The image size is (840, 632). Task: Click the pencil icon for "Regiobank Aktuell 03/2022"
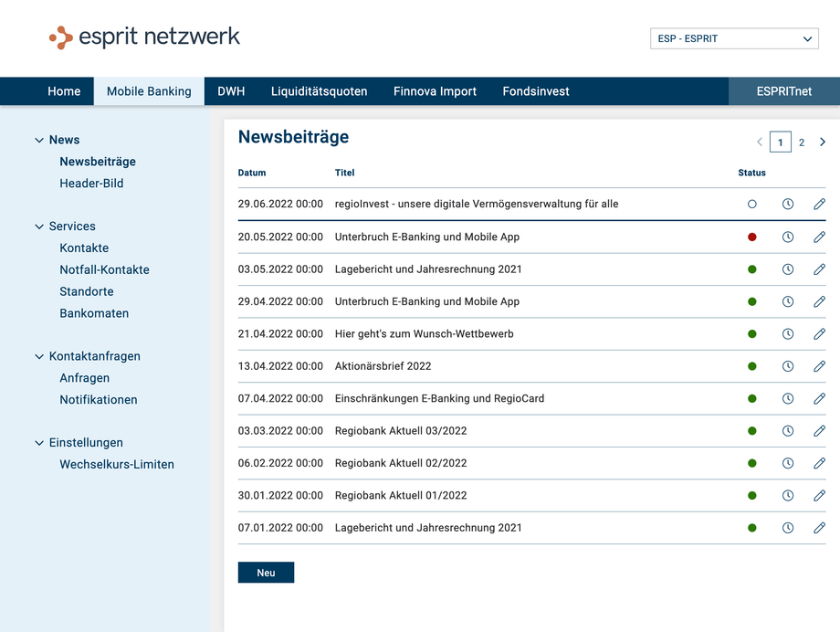click(819, 430)
